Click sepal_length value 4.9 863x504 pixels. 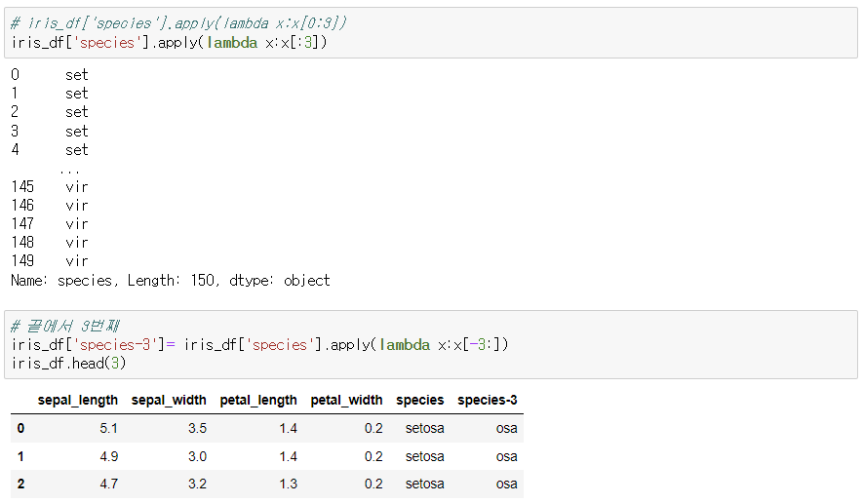click(x=108, y=456)
